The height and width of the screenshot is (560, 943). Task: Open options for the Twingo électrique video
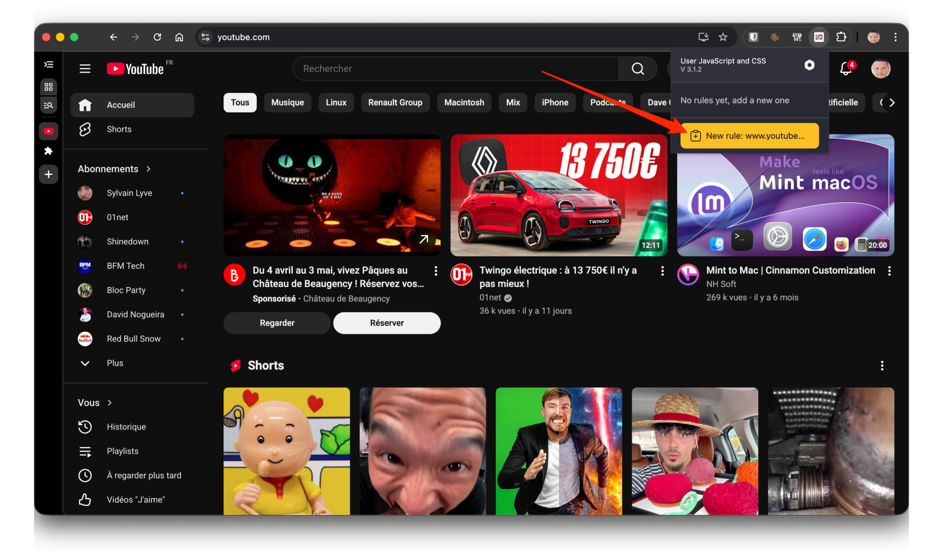[x=663, y=271]
